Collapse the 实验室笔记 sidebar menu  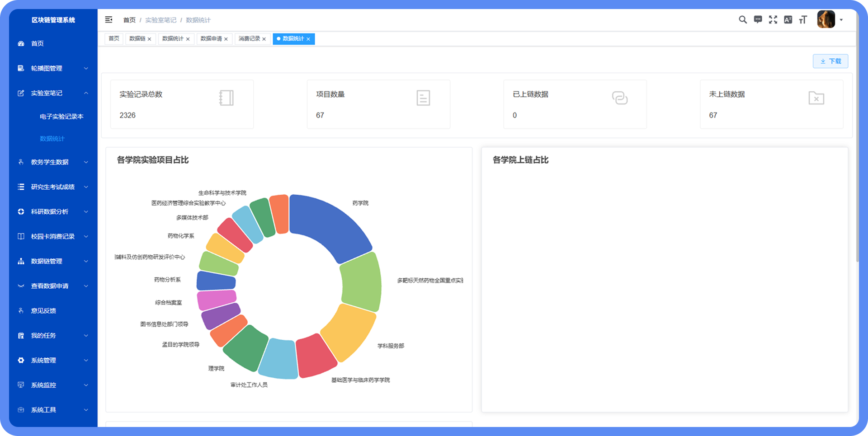(53, 93)
